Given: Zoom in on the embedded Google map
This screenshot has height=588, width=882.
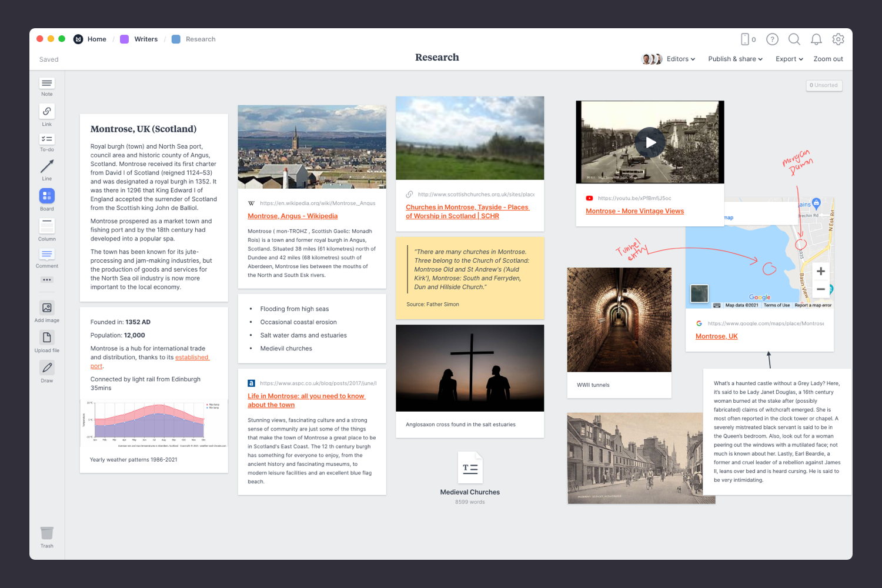Looking at the screenshot, I should pyautogui.click(x=820, y=271).
